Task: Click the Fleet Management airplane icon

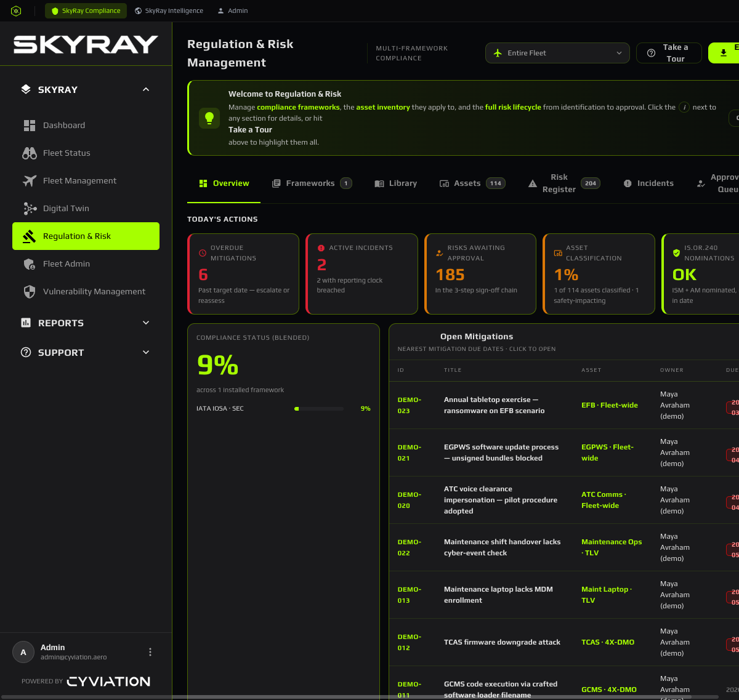Action: [30, 180]
